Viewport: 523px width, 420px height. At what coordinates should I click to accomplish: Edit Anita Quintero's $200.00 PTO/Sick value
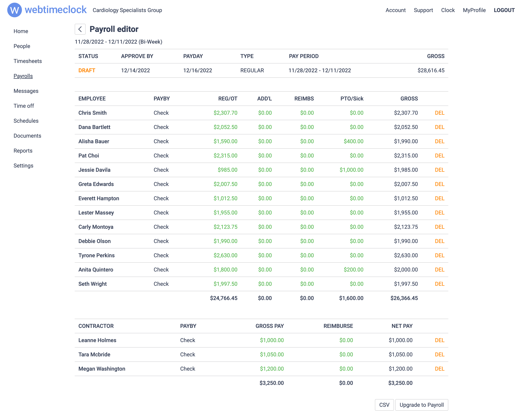coord(353,270)
